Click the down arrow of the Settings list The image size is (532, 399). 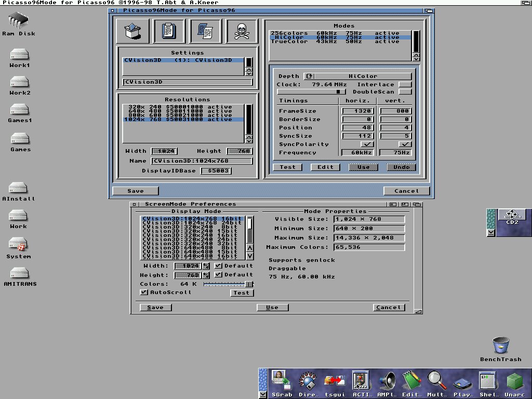coord(249,73)
